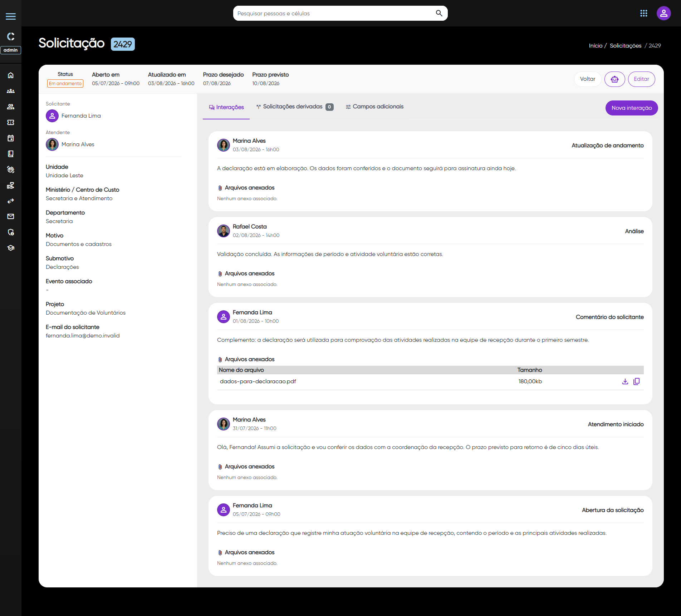Open the people sidebar icon (two persons)
Viewport: 681px width, 616px height.
pos(11,107)
